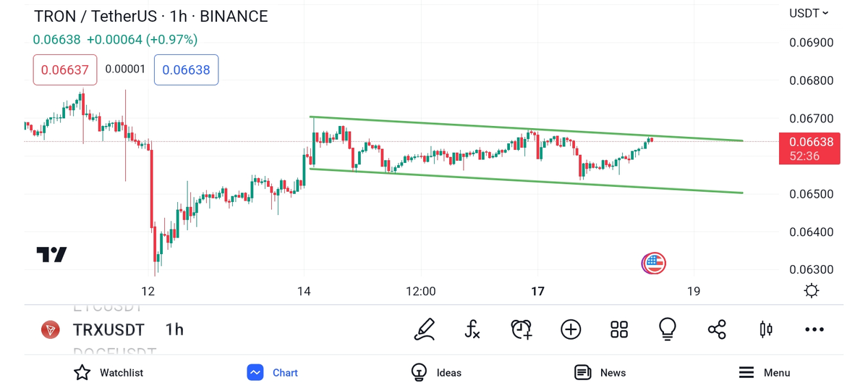Expand the USDT currency dropdown
Viewport: 868px width, 391px height.
point(809,13)
